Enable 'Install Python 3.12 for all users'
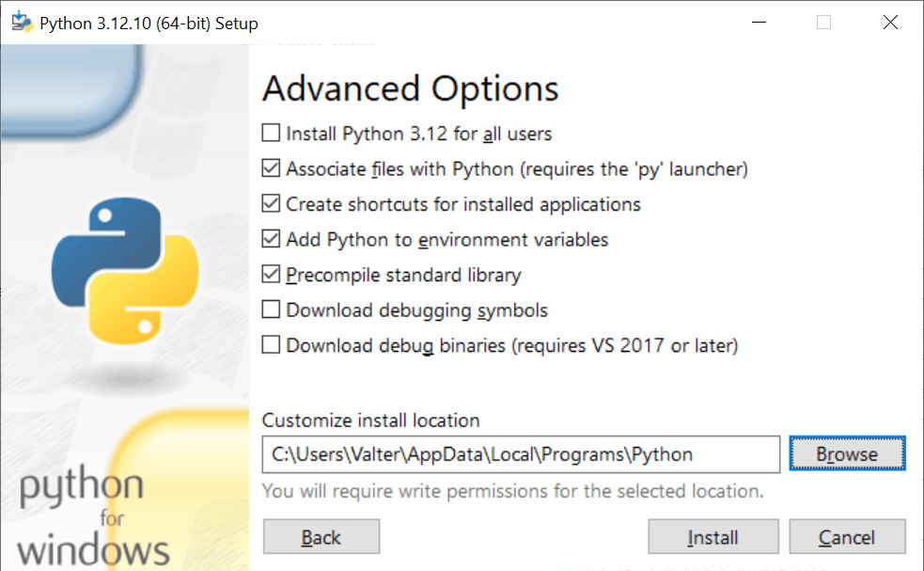Viewport: 924px width, 571px height. click(x=271, y=134)
